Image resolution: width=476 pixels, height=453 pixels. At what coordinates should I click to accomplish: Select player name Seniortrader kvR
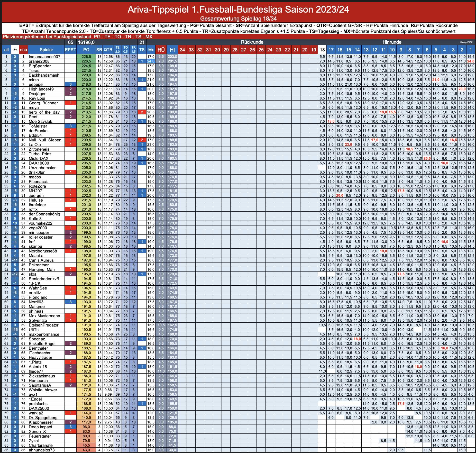(44, 279)
